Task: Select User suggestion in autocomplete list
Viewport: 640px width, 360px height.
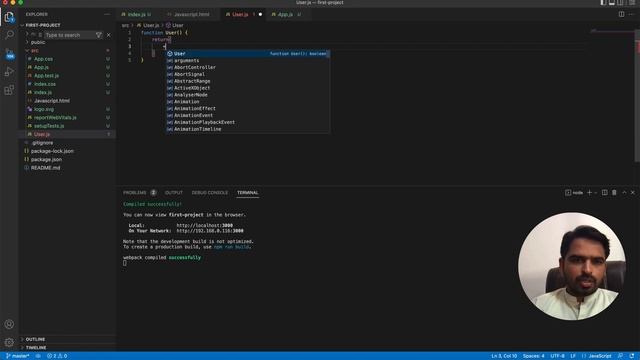Action: tap(247, 53)
